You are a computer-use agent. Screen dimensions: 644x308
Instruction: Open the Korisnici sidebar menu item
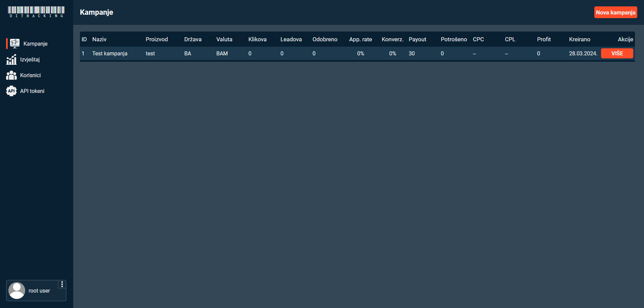[x=37, y=75]
